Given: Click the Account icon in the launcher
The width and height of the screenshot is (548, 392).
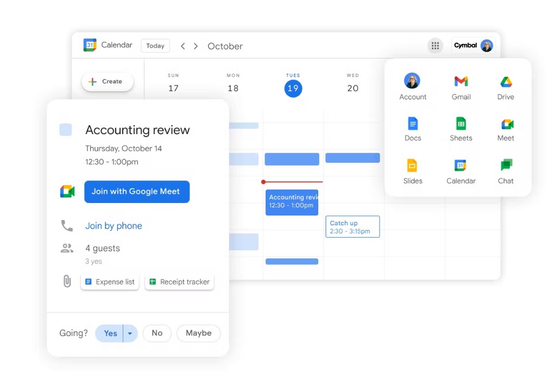Looking at the screenshot, I should click(412, 81).
